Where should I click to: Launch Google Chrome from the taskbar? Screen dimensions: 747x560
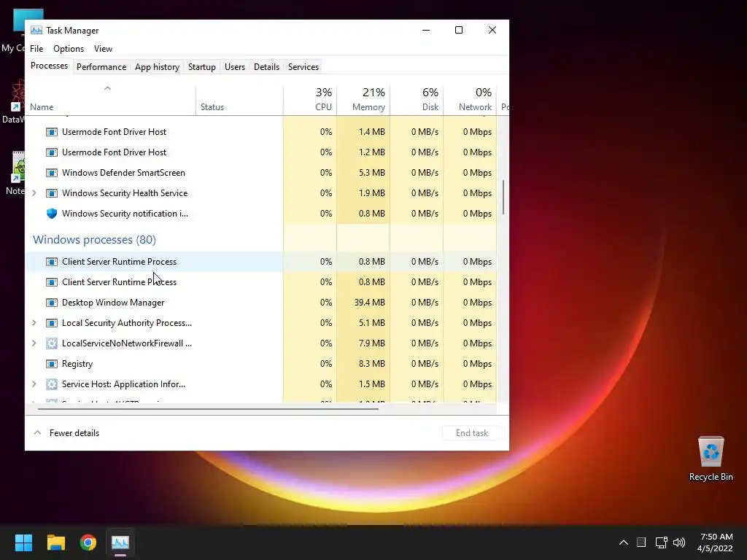pos(88,542)
